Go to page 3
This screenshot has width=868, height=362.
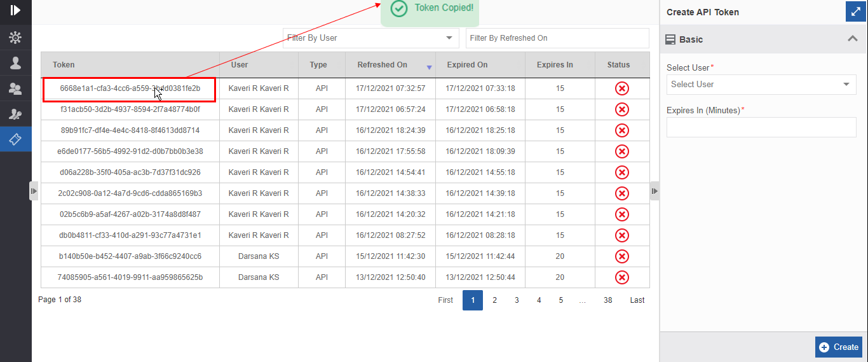click(x=517, y=300)
